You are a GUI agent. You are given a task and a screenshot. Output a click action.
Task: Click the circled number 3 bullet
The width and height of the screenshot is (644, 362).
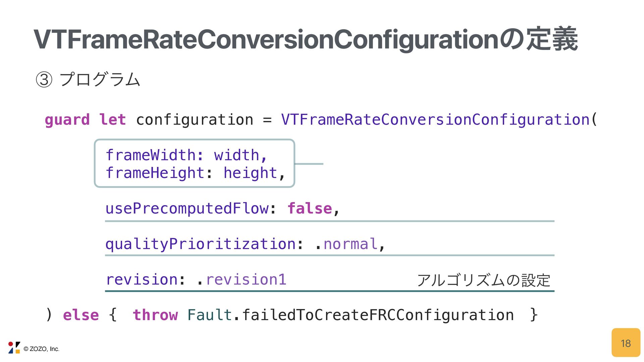click(44, 80)
